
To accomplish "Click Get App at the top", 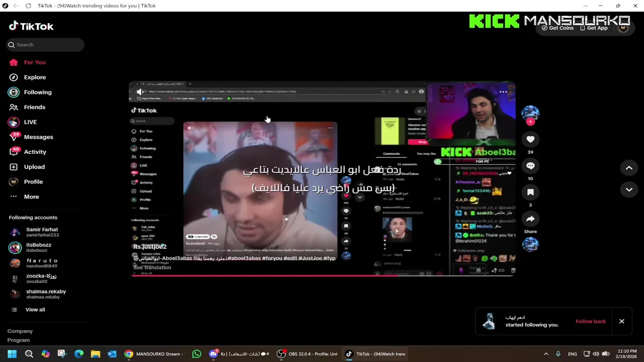I will tap(594, 28).
